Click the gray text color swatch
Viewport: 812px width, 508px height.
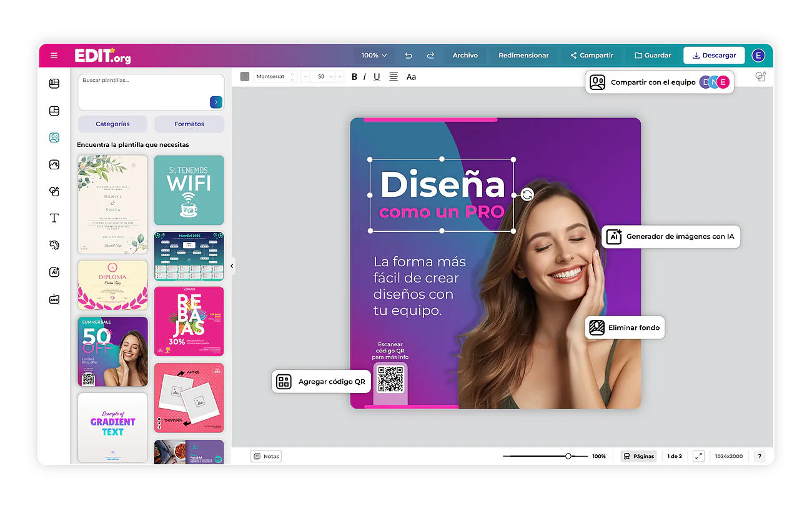coord(245,76)
